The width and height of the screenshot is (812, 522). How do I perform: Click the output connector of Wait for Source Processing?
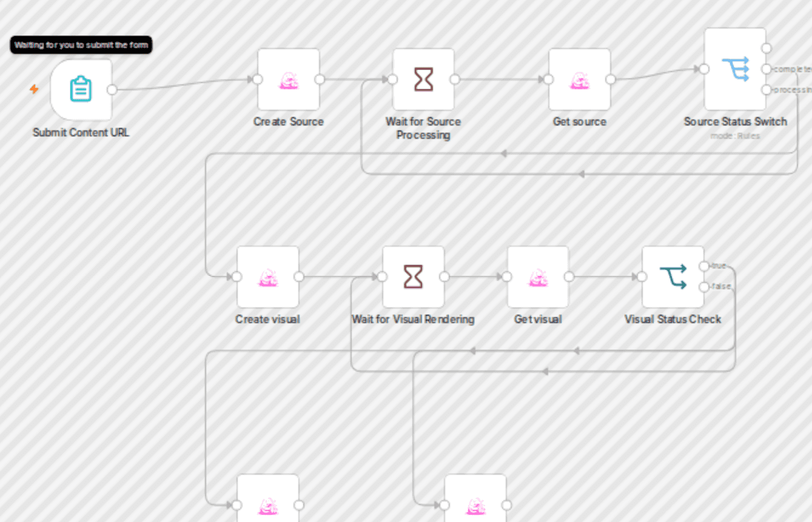coord(454,79)
